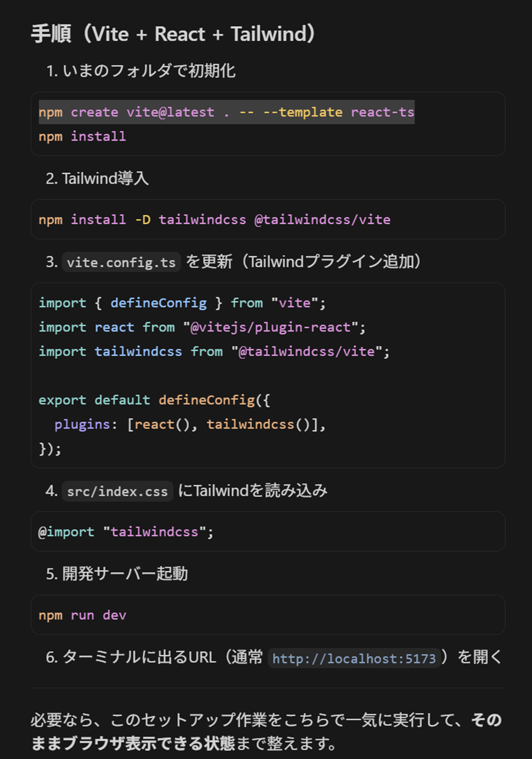Click the text を更新（Tailwindプラグイン追加）

point(304,262)
